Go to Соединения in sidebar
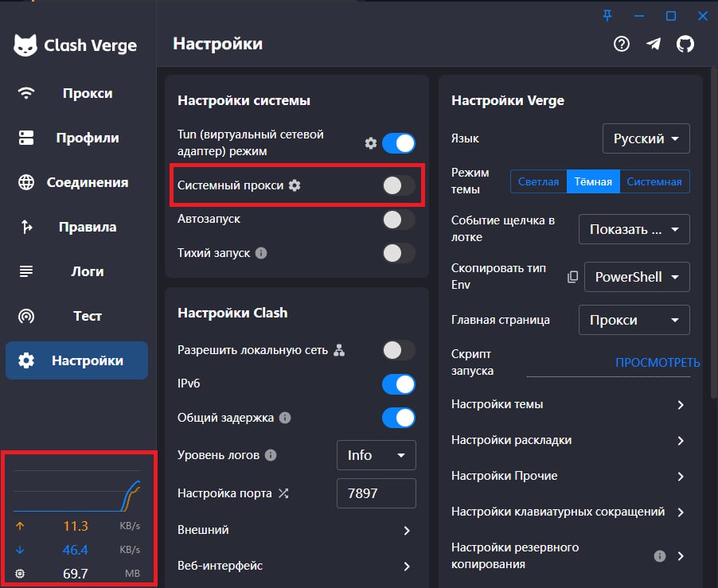The height and width of the screenshot is (588, 718). tap(76, 182)
